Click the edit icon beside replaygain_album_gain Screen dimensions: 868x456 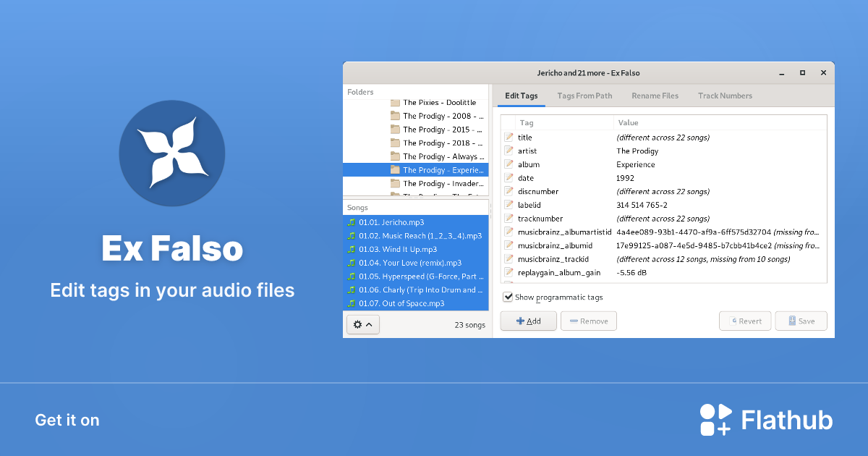(x=509, y=273)
